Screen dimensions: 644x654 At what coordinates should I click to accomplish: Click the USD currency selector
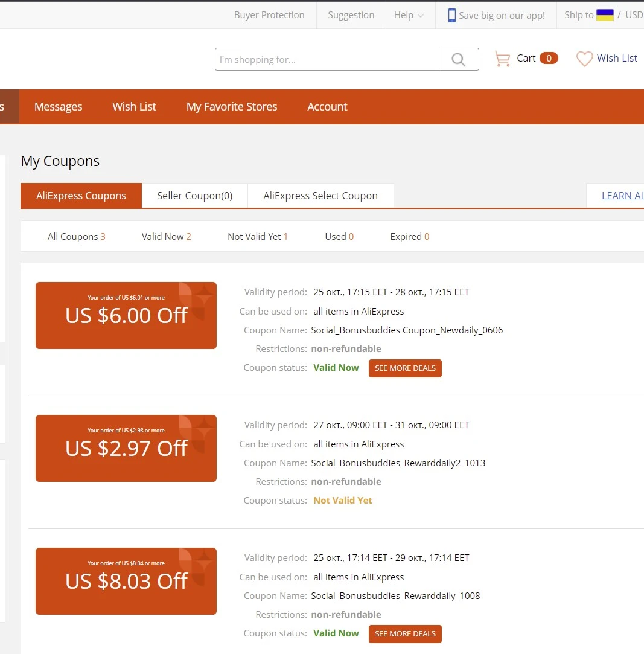pos(634,15)
